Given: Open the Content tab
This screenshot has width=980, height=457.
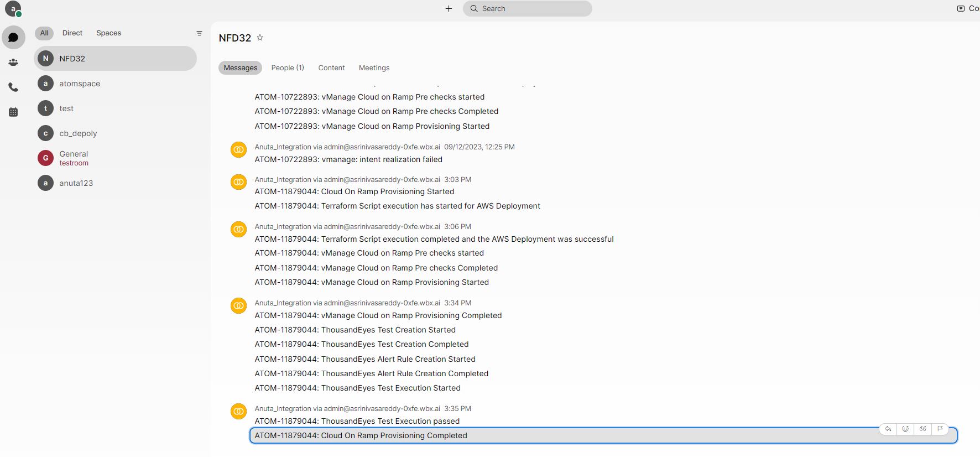Looking at the screenshot, I should coord(331,67).
